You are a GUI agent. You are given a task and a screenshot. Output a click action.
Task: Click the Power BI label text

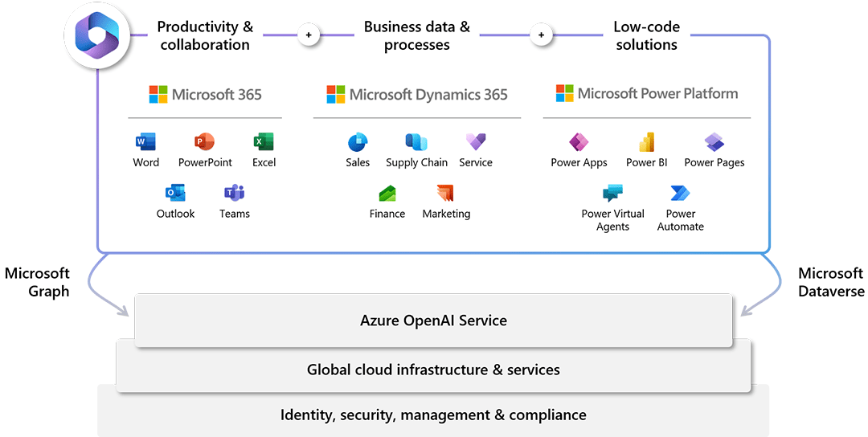click(646, 162)
